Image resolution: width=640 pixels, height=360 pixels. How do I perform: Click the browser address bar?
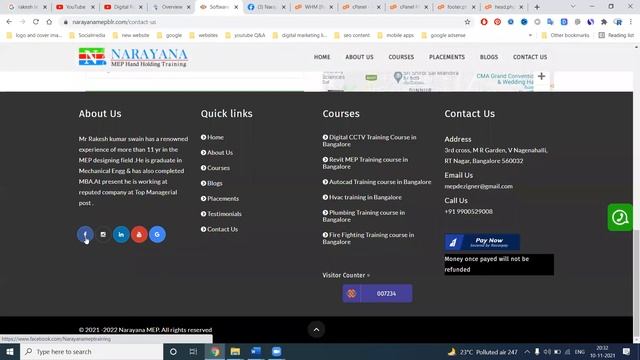pyautogui.click(x=261, y=22)
